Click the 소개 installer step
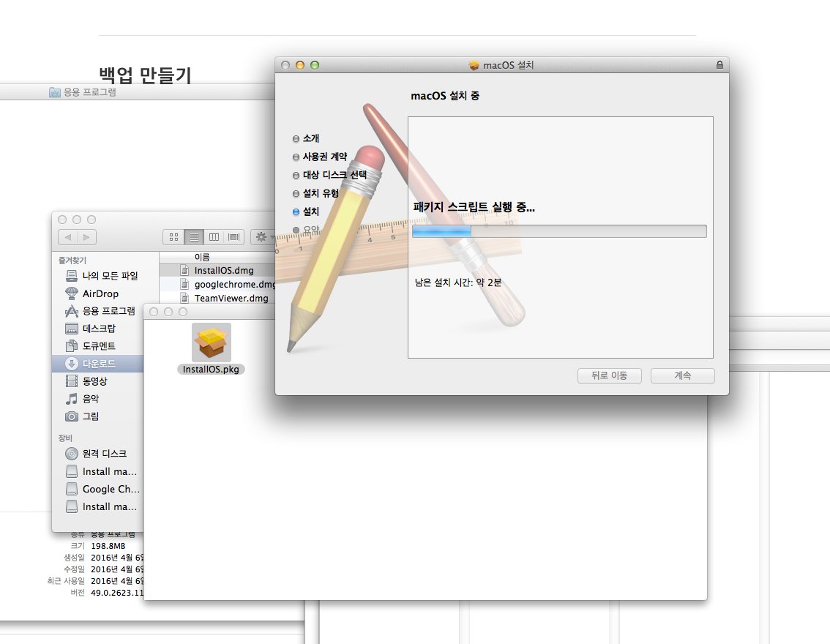The height and width of the screenshot is (644, 830). point(305,138)
